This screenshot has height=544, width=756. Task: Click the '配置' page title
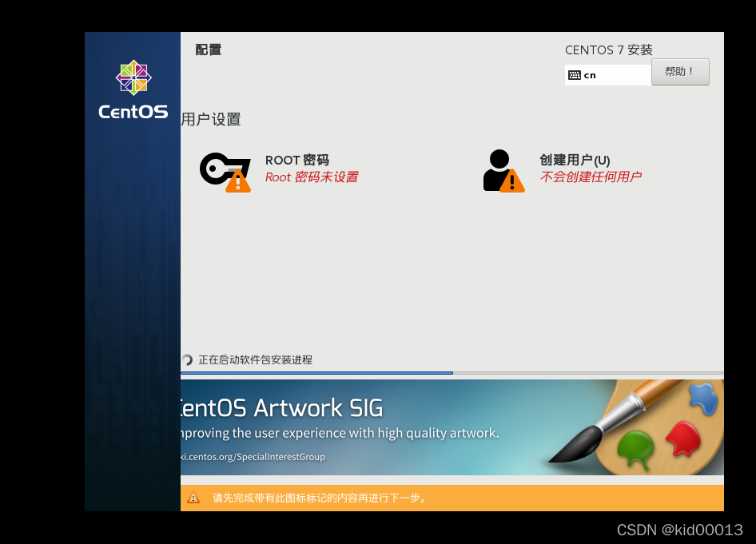[209, 50]
